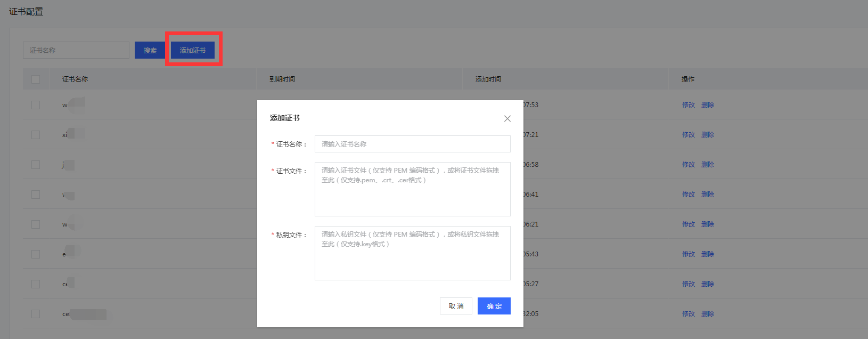Click the 证书名称 column header

(x=75, y=79)
